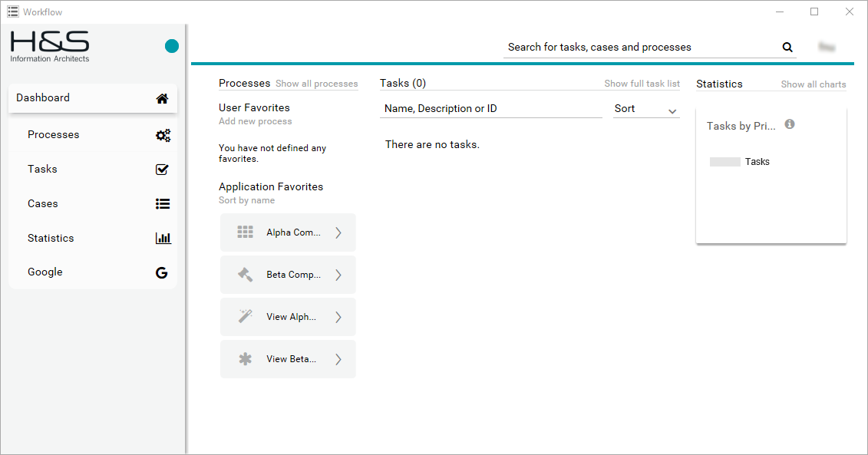Click the info icon beside Tasks by Priority
868x455 pixels.
(x=790, y=124)
